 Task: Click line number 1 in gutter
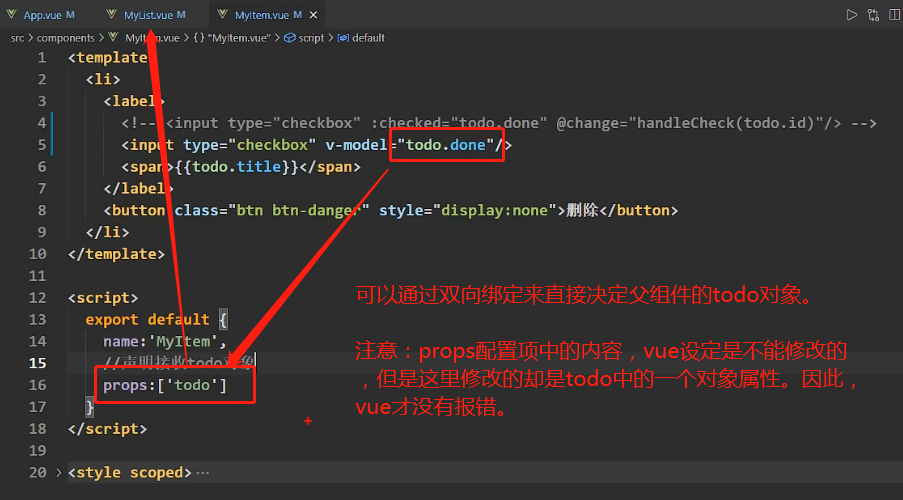click(42, 58)
